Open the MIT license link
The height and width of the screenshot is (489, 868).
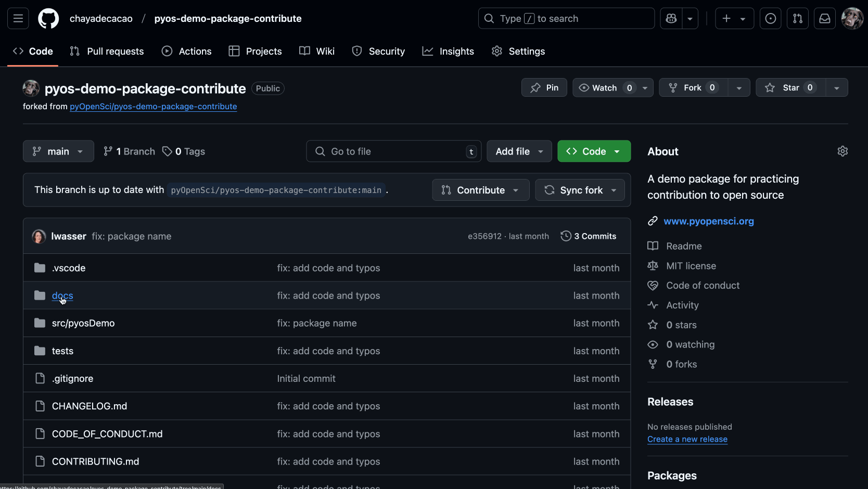pyautogui.click(x=691, y=266)
